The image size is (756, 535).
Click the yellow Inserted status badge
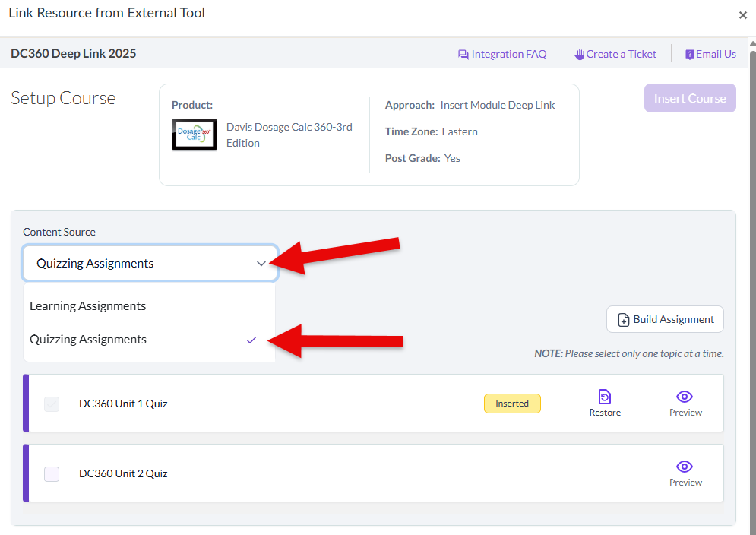coord(512,404)
